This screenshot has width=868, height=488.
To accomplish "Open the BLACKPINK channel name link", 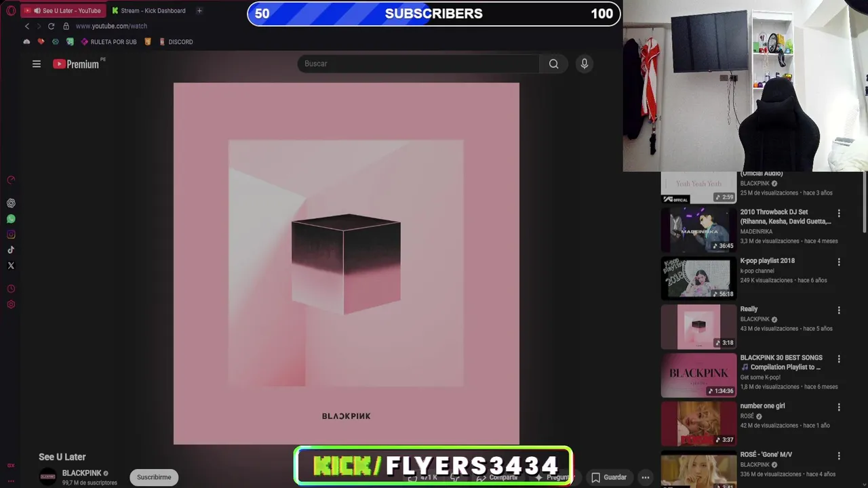I will (81, 473).
